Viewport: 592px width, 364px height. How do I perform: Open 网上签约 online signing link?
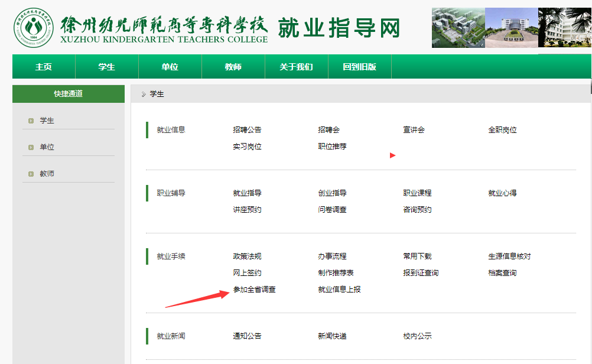pos(247,273)
